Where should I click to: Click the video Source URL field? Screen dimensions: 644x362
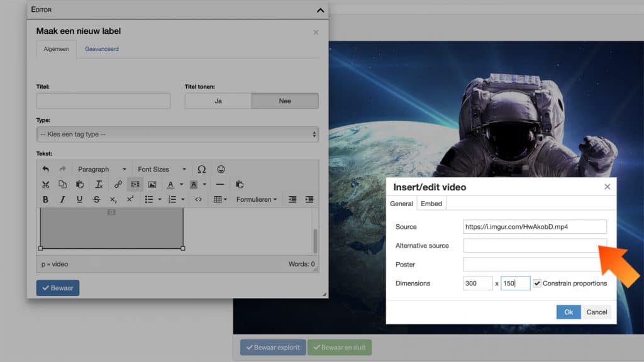coord(535,226)
